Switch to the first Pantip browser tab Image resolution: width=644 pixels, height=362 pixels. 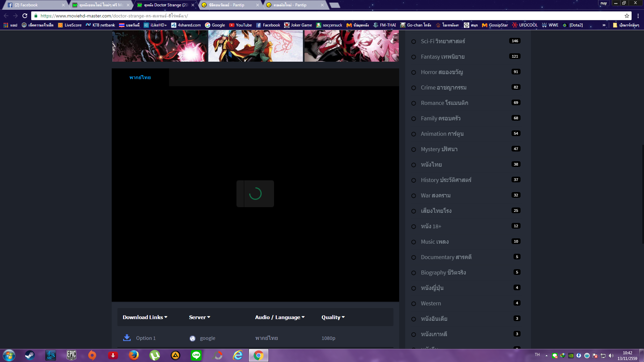[x=230, y=5]
